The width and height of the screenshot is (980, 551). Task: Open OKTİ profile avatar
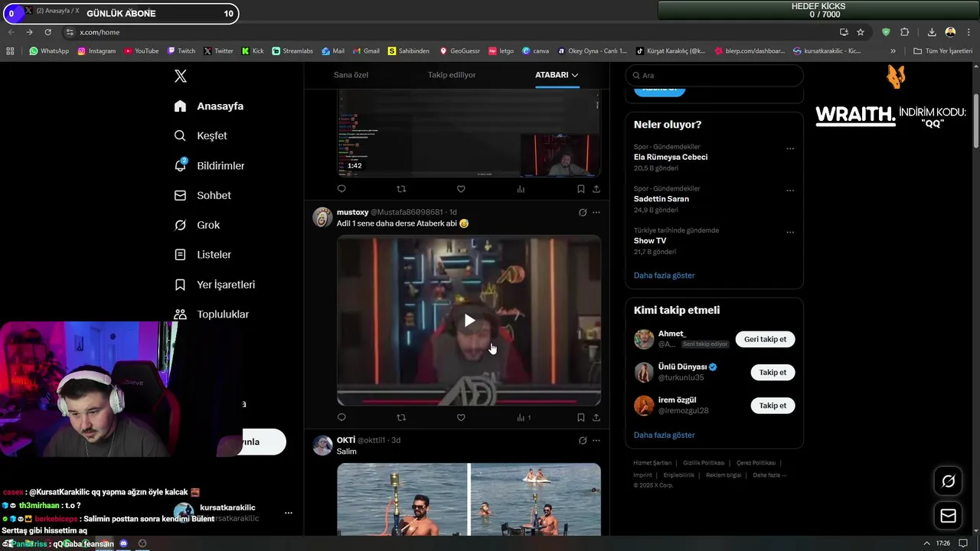click(322, 445)
